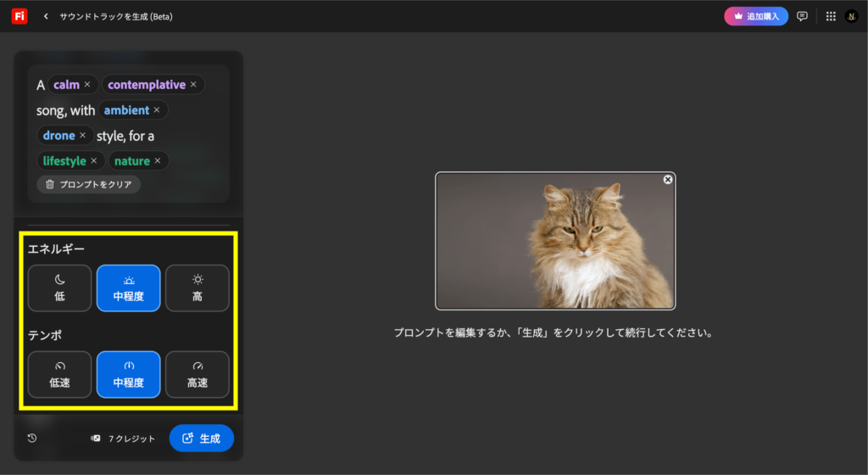Viewport: 868px width, 475px height.
Task: Set tempo to 高速 (fast)
Action: tap(197, 374)
